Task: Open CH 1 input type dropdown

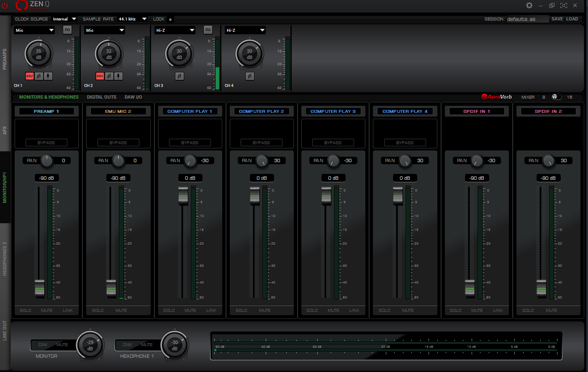Action: (x=35, y=30)
